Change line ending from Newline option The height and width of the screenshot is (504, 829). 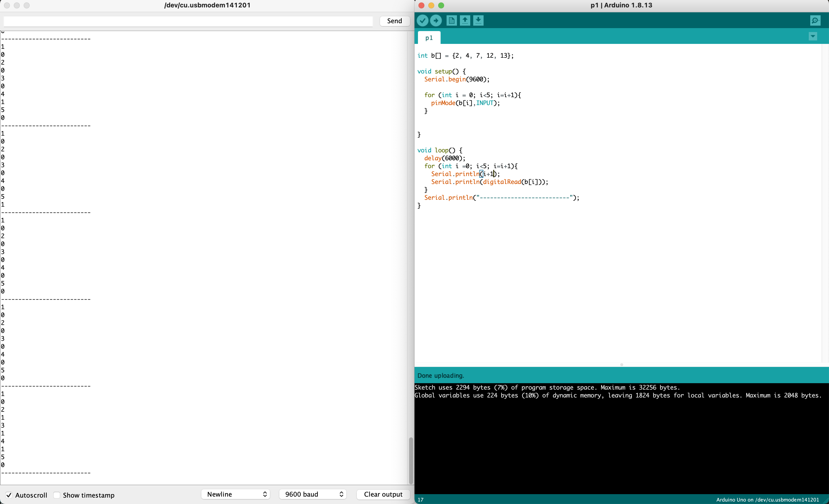pos(236,494)
